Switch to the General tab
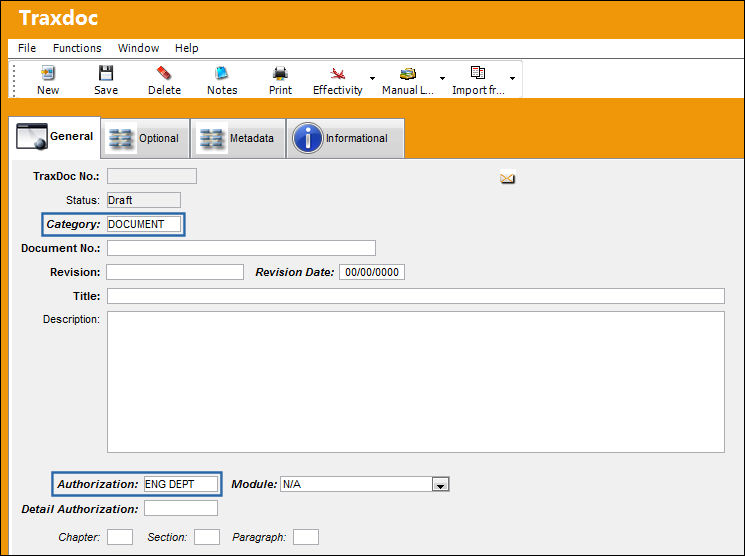 [55, 137]
